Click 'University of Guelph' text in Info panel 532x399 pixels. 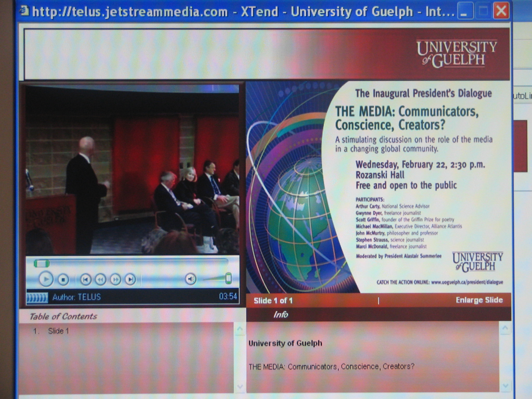(x=285, y=343)
